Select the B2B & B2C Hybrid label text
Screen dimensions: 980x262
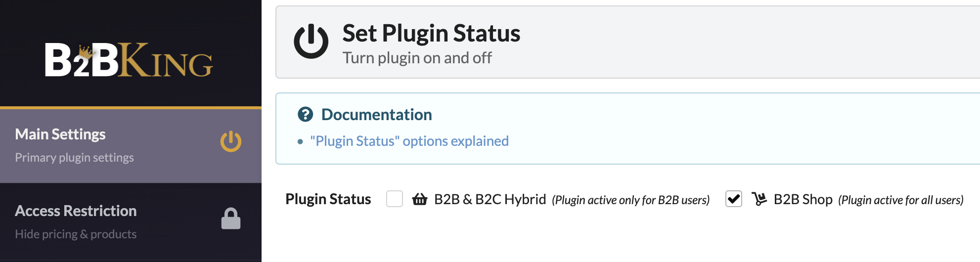pyautogui.click(x=490, y=199)
